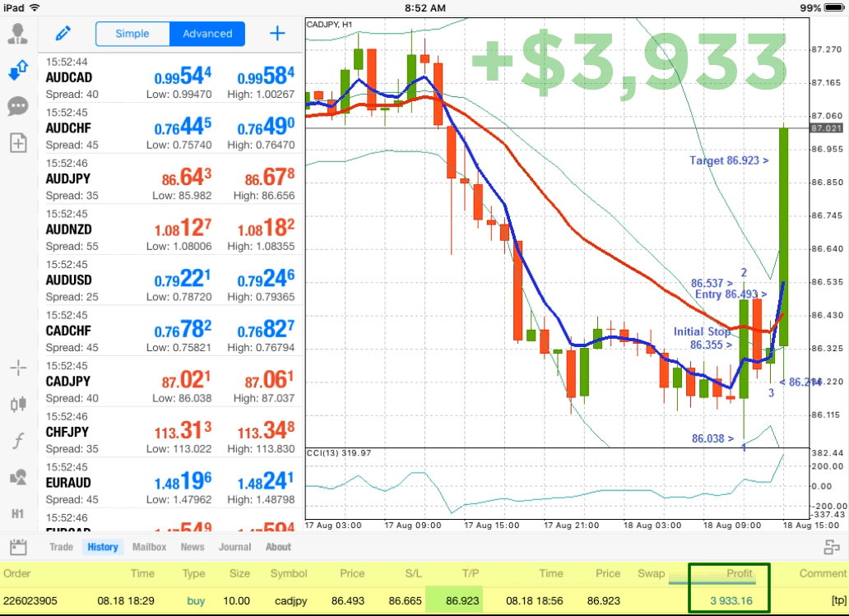The height and width of the screenshot is (616, 849).
Task: Tap the Order column header
Action: click(16, 573)
